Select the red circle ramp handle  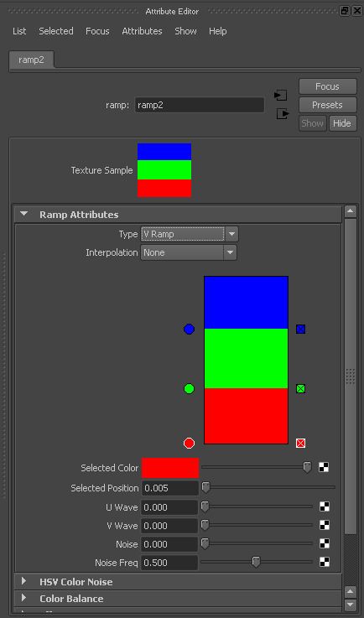pos(189,443)
